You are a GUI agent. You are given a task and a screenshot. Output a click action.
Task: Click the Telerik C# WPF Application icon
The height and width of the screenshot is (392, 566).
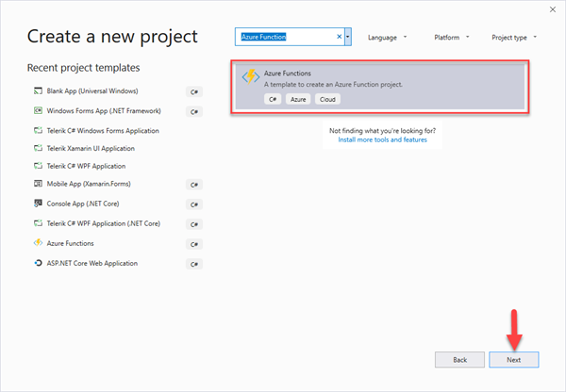38,166
